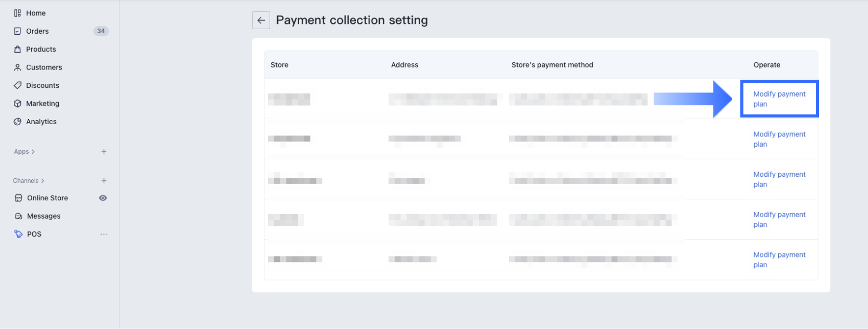Click the Customers person icon
This screenshot has width=868, height=329.
pyautogui.click(x=17, y=67)
